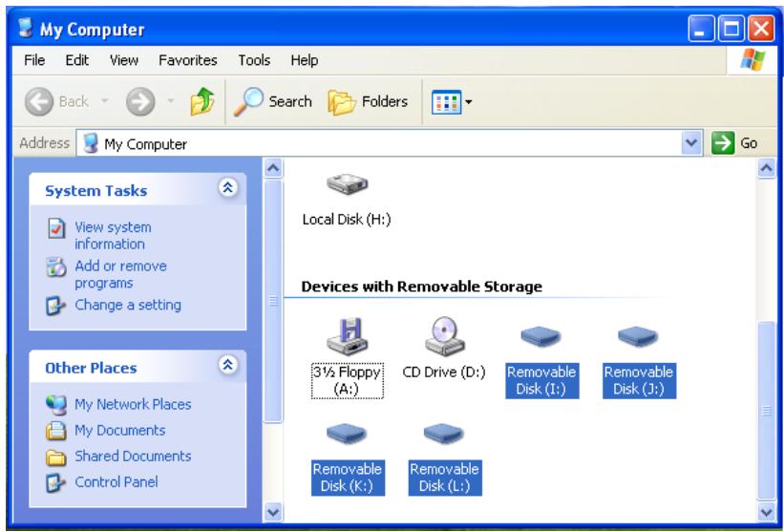
Task: Select the Local Disk (H:) drive icon
Action: point(347,184)
